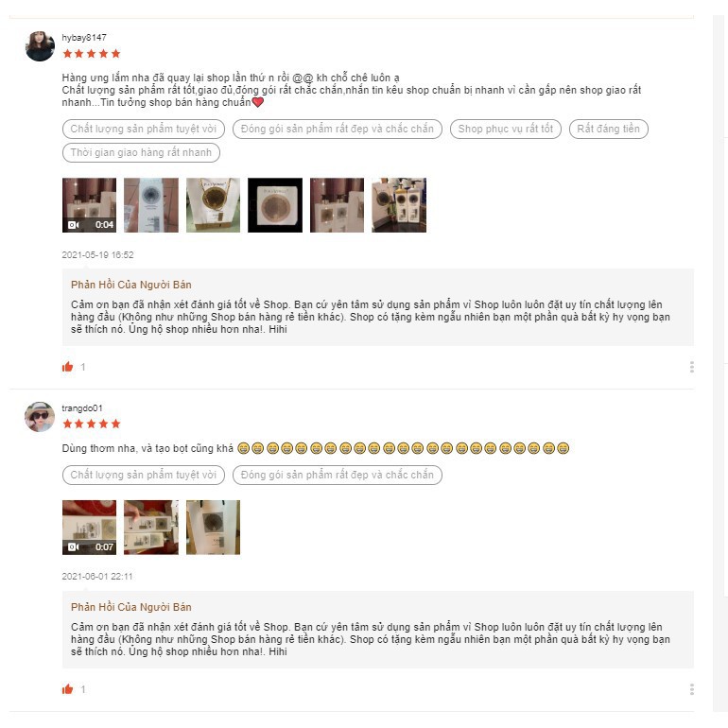The height and width of the screenshot is (728, 728).
Task: Open trangdo01's profile avatar
Action: click(40, 416)
